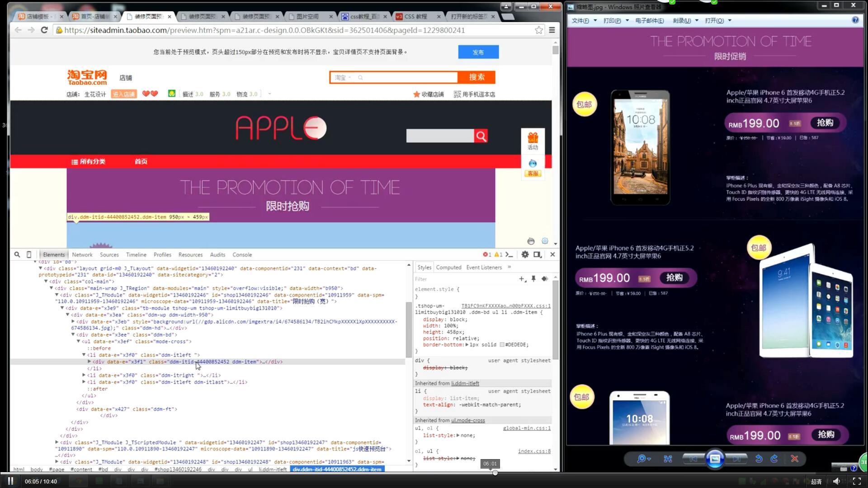
Task: Switch to the Network tab in DevTools
Action: [x=82, y=254]
